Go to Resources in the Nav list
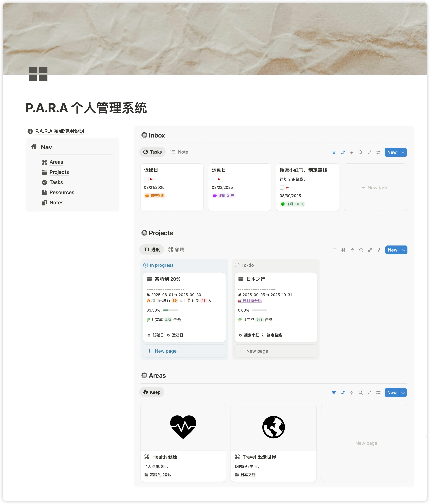The height and width of the screenshot is (504, 430). (62, 193)
